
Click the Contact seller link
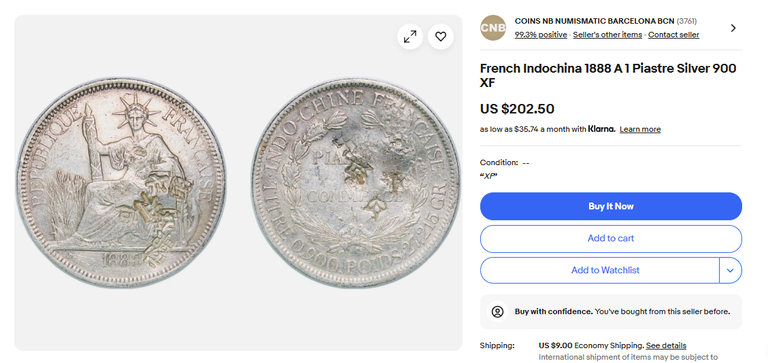click(673, 35)
